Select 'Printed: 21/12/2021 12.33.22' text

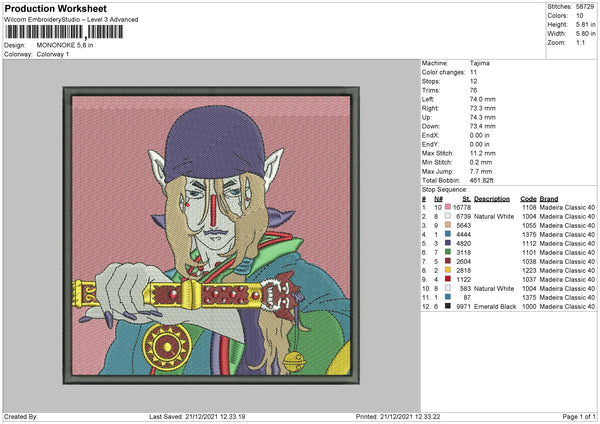click(x=398, y=416)
